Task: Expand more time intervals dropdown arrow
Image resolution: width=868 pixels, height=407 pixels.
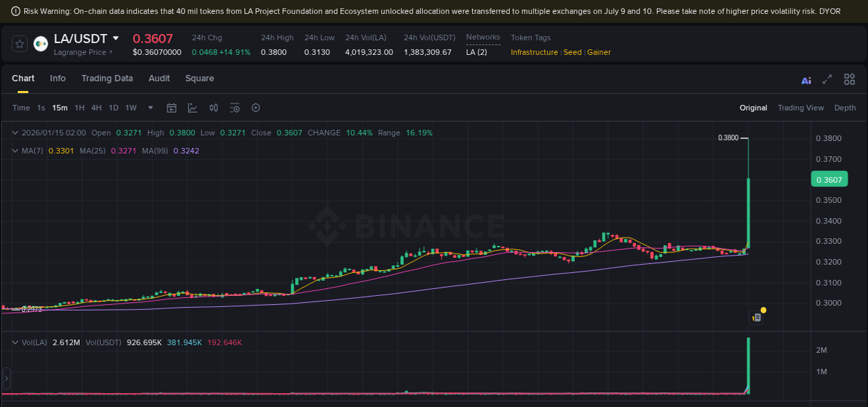Action: click(x=151, y=108)
